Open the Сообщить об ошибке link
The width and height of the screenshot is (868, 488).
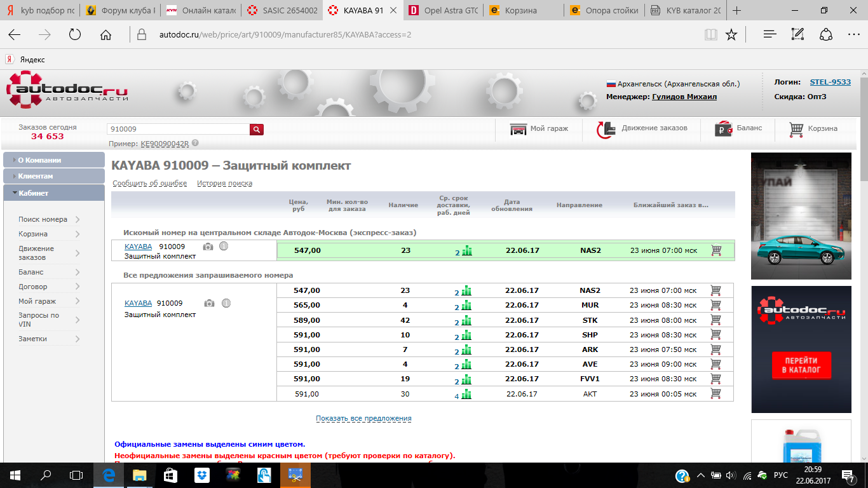coord(150,184)
